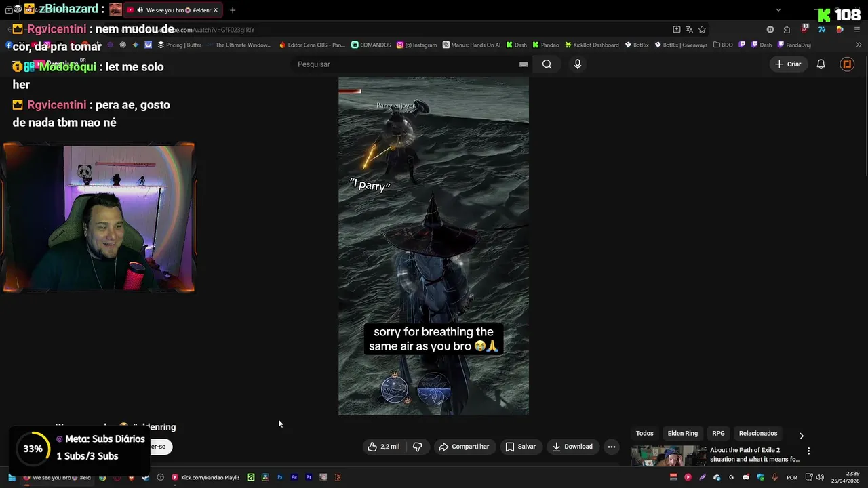Click Salvar to save the video
This screenshot has height=488, width=868.
[521, 447]
